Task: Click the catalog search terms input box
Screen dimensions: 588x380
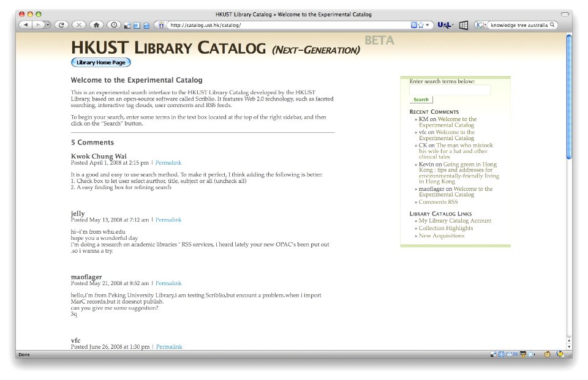Action: pos(450,90)
